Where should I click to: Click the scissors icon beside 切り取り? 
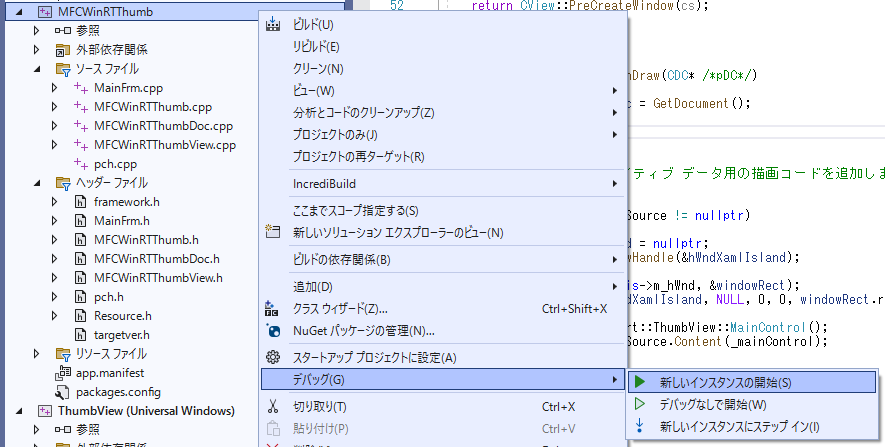pyautogui.click(x=273, y=406)
